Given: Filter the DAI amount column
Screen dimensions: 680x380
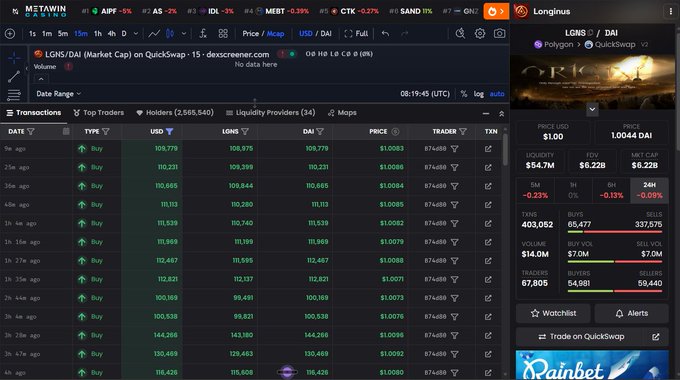Looking at the screenshot, I should click(320, 131).
